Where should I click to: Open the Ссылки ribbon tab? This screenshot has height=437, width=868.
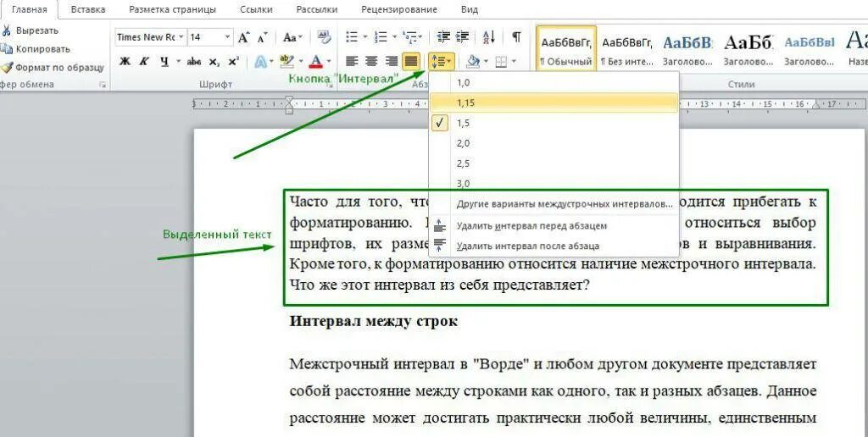click(256, 9)
